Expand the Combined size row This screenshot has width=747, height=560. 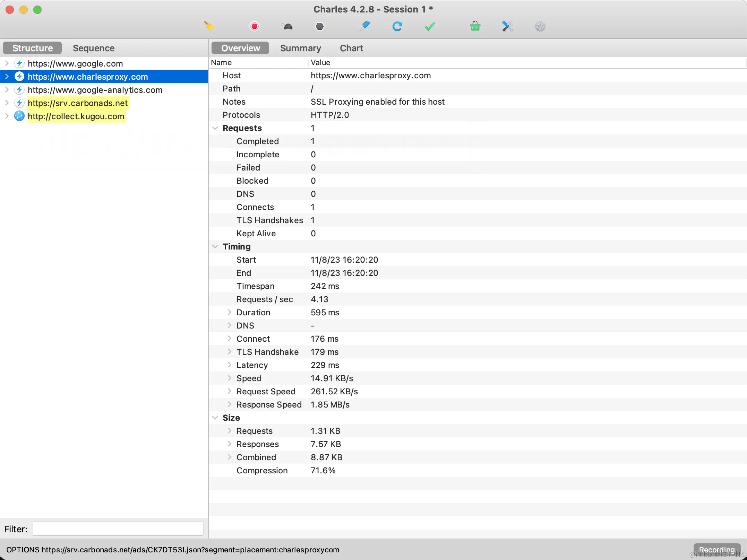point(229,457)
